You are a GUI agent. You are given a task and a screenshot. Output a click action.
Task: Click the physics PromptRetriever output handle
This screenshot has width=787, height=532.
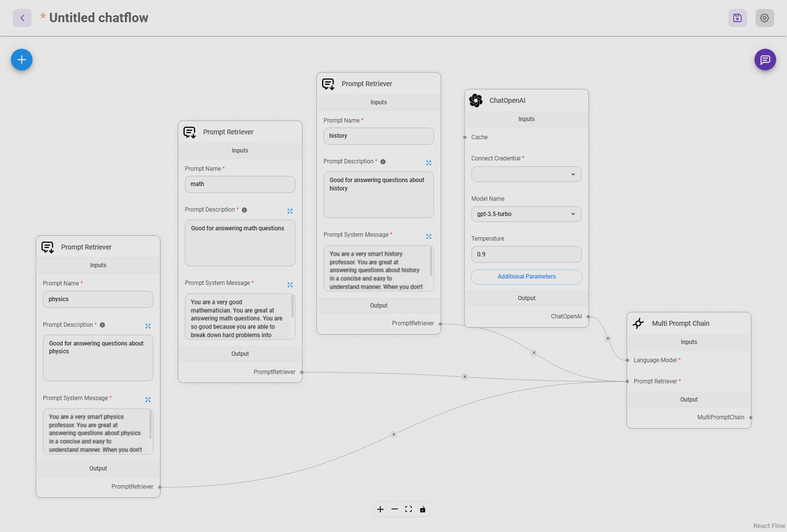click(x=160, y=487)
